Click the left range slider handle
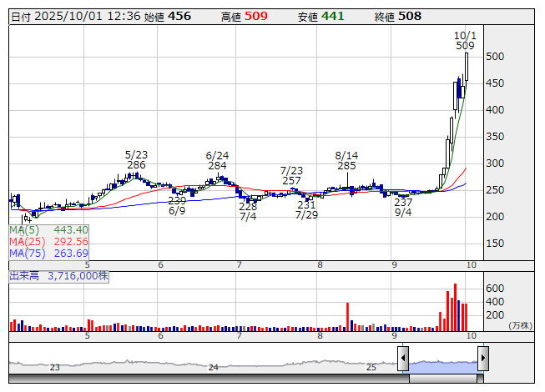This screenshot has width=545, height=392. [403, 359]
